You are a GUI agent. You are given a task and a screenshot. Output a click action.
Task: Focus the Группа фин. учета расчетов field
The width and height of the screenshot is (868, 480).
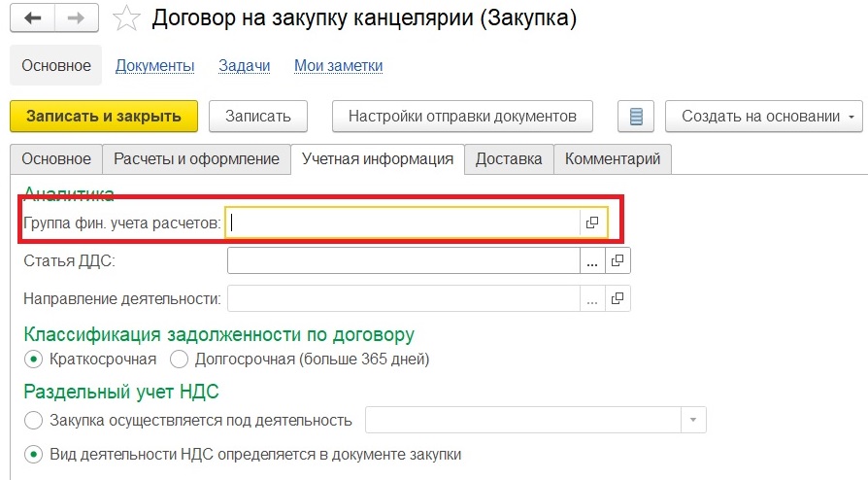pos(403,223)
